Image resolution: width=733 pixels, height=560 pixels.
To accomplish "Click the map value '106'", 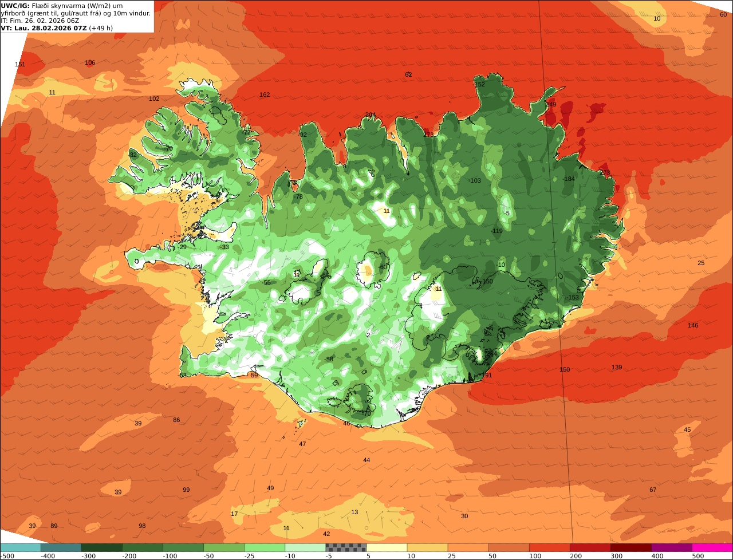I will click(x=90, y=62).
